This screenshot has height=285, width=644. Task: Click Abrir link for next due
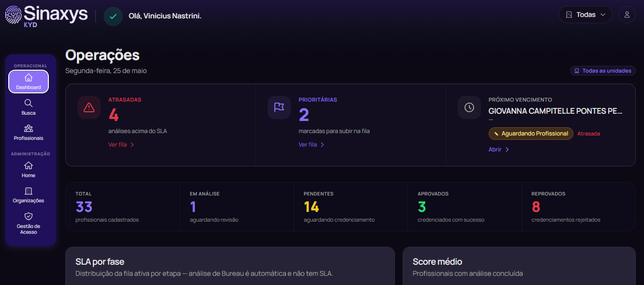pos(499,150)
